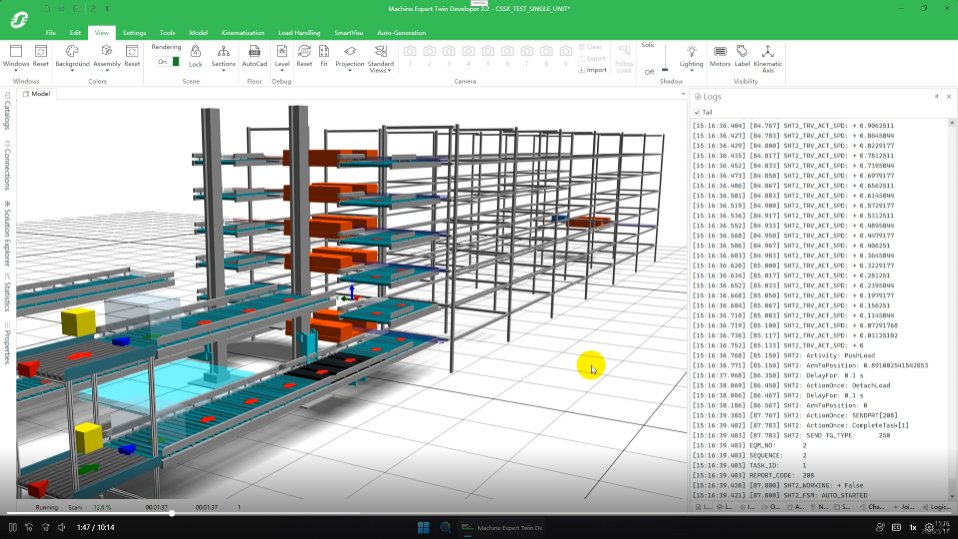Click the Logs panel vertical scrollbar
Image resolution: width=958 pixels, height=539 pixels.
click(x=952, y=310)
